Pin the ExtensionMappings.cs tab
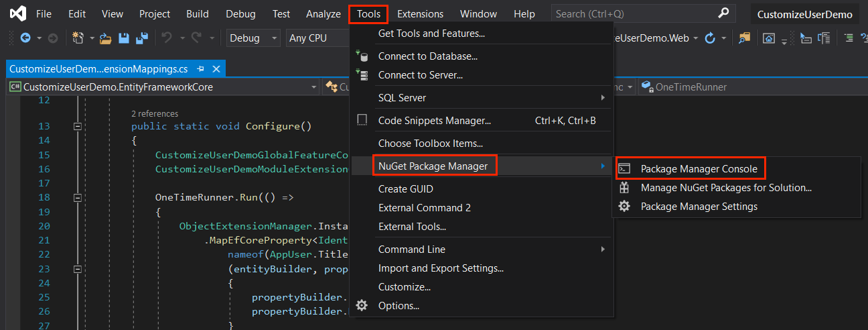Image resolution: width=868 pixels, height=330 pixels. 201,69
